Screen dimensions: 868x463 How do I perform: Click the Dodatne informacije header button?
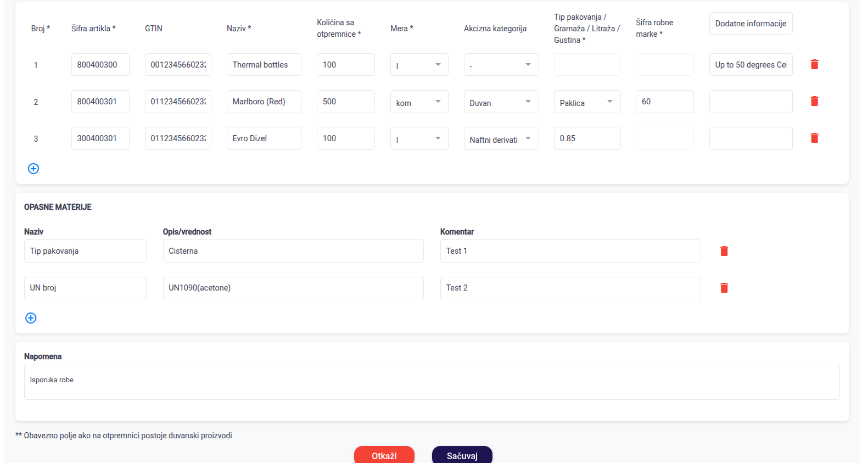click(x=750, y=24)
